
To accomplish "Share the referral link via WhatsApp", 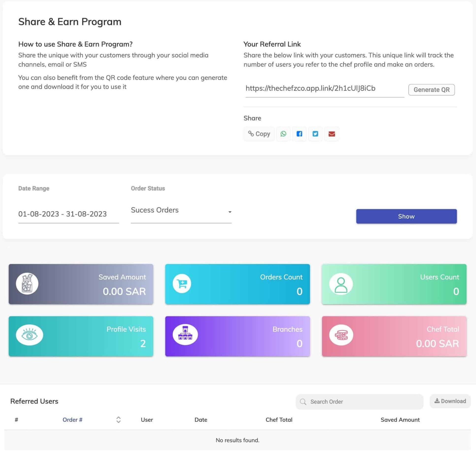I will point(283,134).
